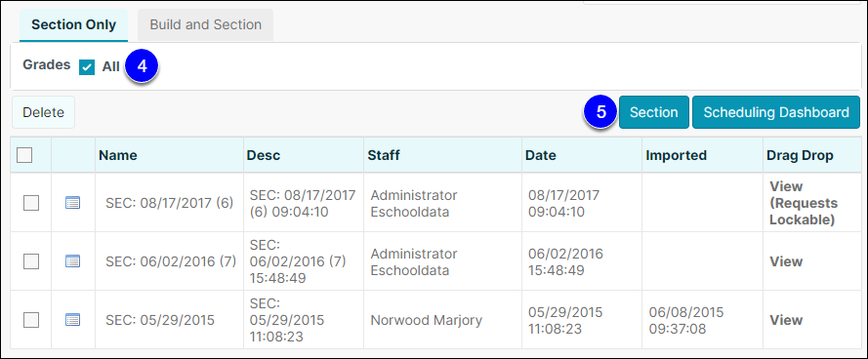Screen dimensions: 868x359
Task: Click the Imported column header
Action: coord(676,155)
